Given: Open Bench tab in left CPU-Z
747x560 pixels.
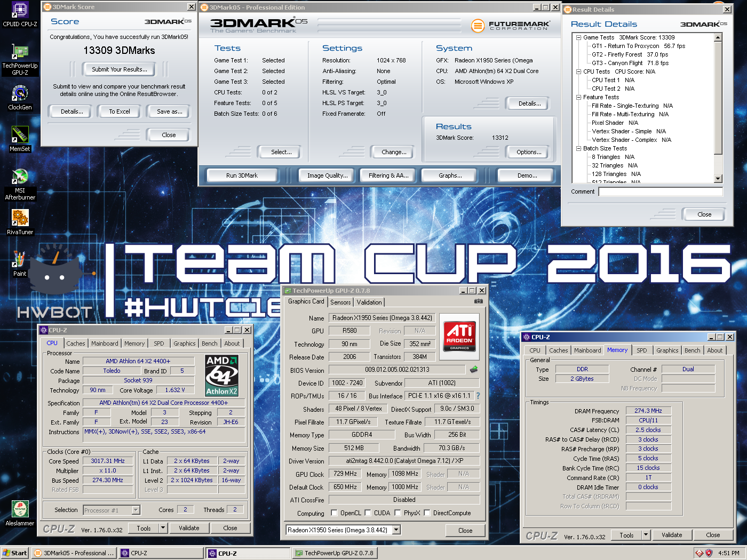Looking at the screenshot, I should (210, 343).
